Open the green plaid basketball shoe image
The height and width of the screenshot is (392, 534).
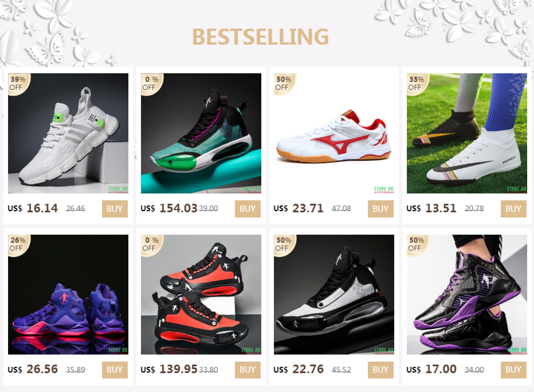pyautogui.click(x=201, y=133)
